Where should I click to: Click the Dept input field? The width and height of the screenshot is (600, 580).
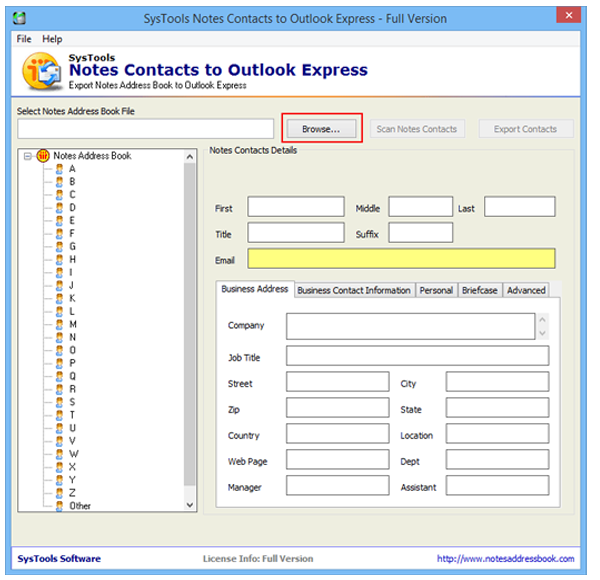497,459
